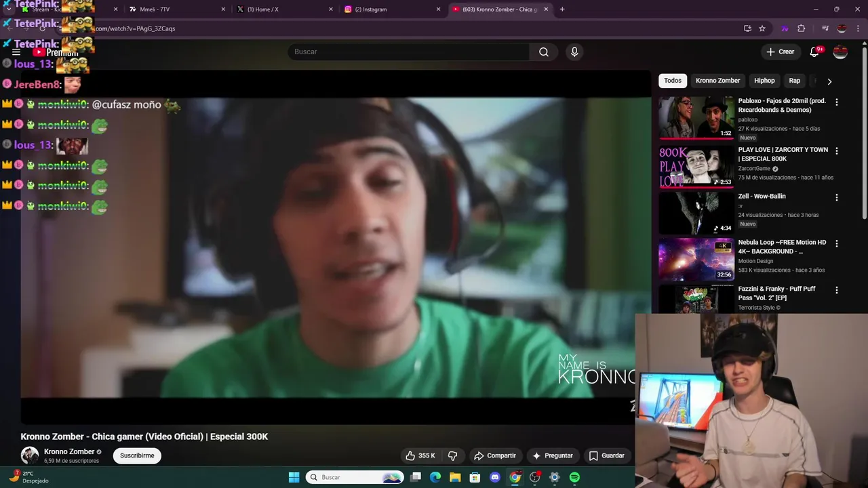Screen dimensions: 868x488
Task: Close the Instagram tab
Action: coord(438,9)
